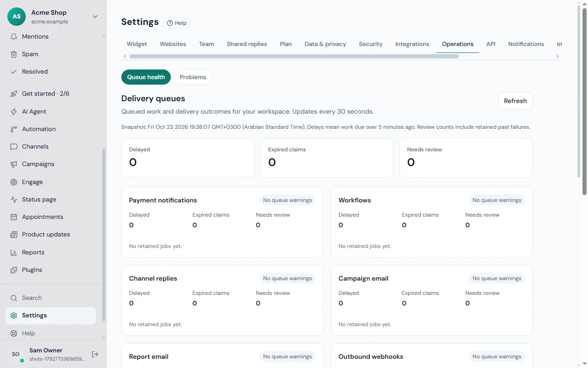Switch to the Security tab

click(371, 44)
